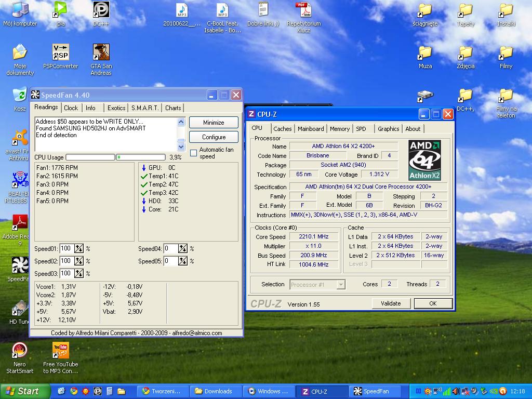Open the Muza folder on desktop
The width and height of the screenshot is (532, 399).
click(x=425, y=52)
